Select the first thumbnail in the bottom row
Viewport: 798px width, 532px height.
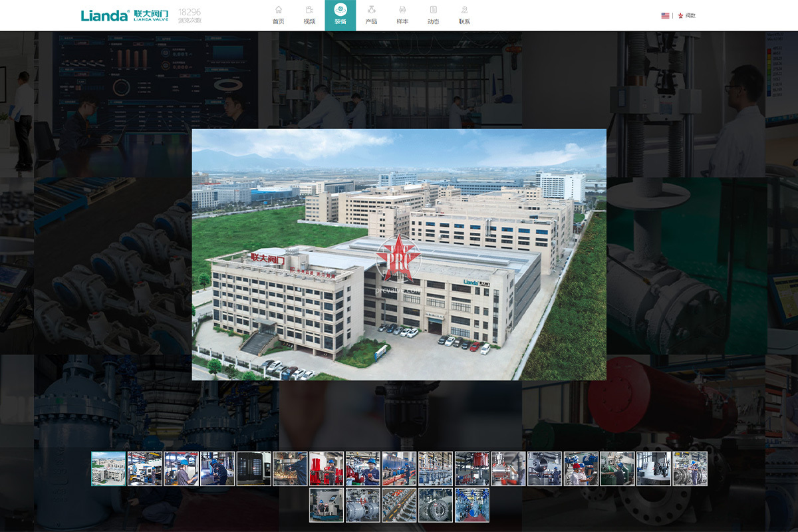[x=327, y=505]
